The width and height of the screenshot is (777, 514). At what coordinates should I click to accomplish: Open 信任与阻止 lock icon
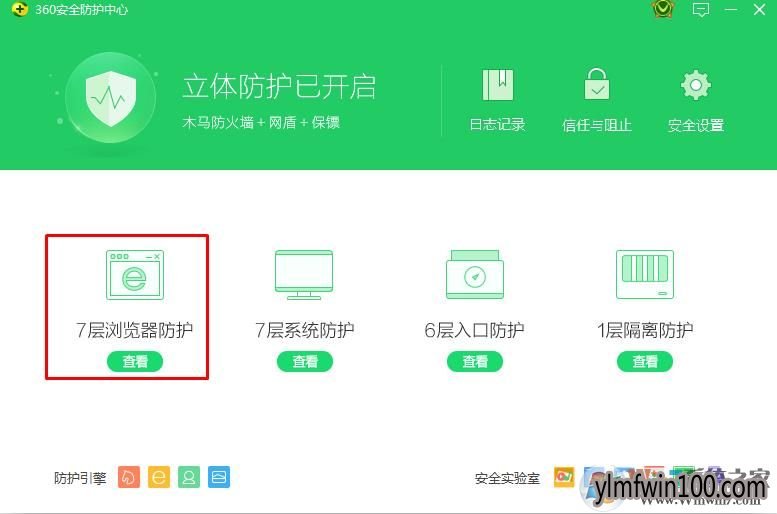(597, 84)
